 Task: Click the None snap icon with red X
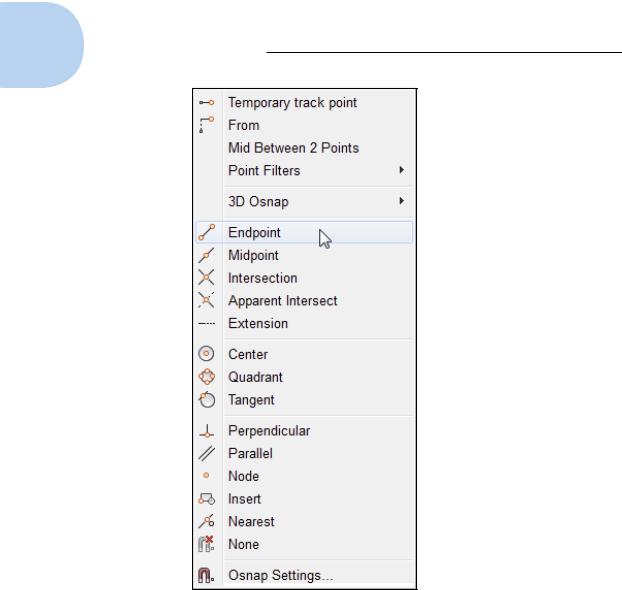206,544
